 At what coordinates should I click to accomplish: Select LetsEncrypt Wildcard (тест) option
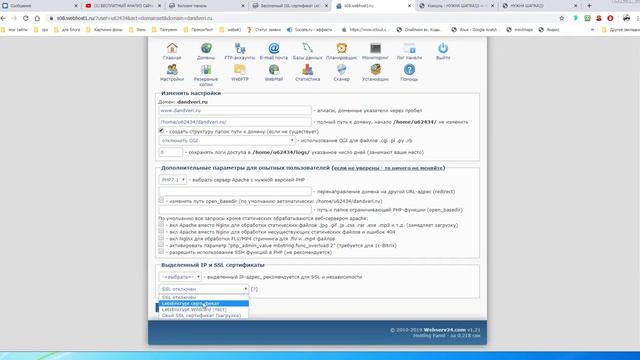(204, 309)
